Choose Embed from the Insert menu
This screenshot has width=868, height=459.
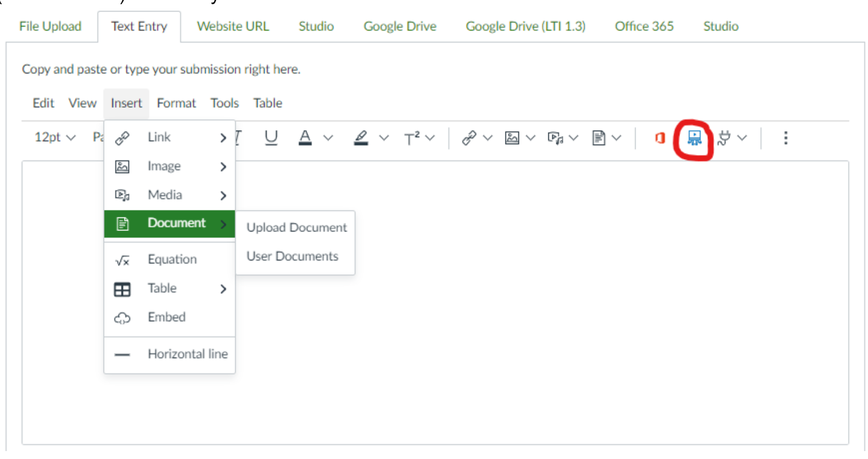tap(170, 317)
